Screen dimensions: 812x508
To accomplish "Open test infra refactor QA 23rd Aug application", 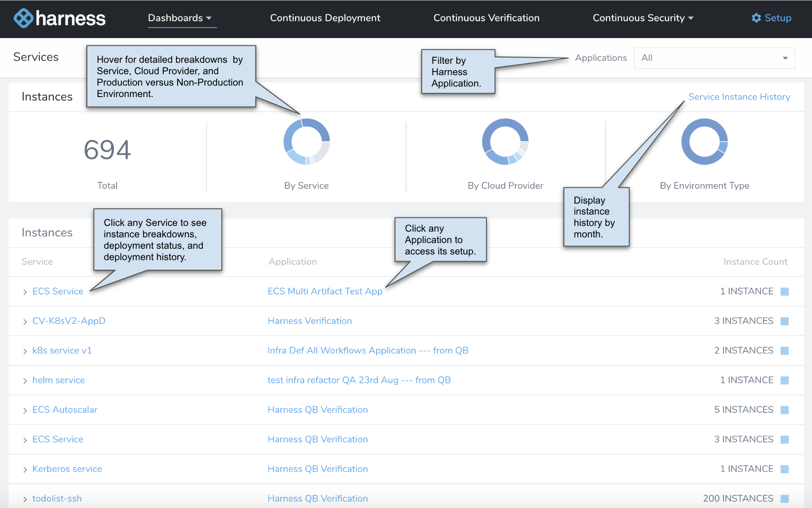I will 359,380.
